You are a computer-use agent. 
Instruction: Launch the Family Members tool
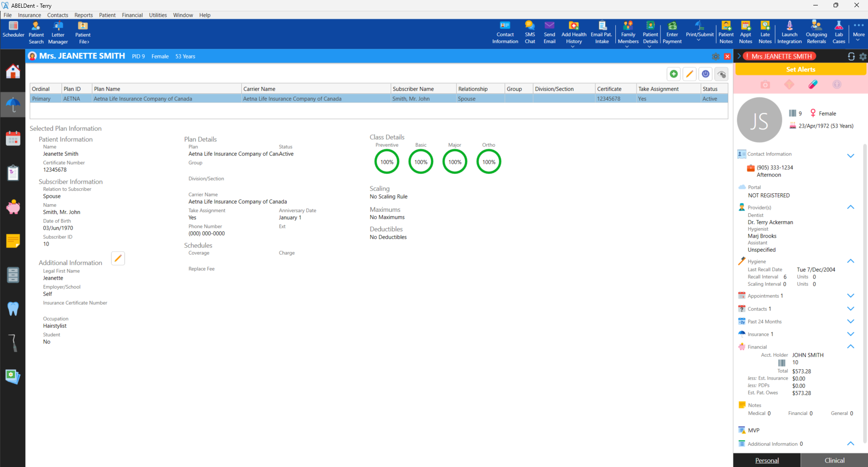(627, 30)
